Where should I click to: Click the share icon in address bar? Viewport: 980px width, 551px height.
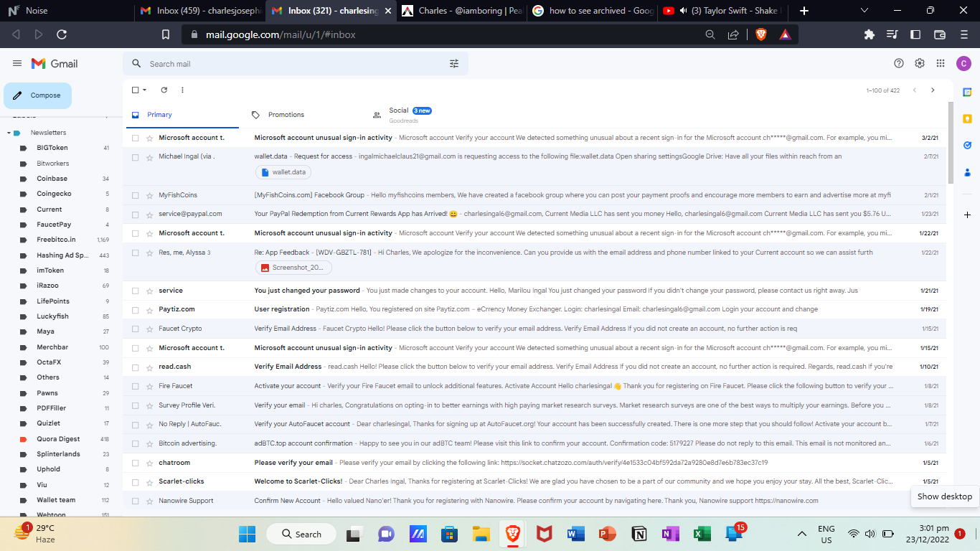point(733,34)
